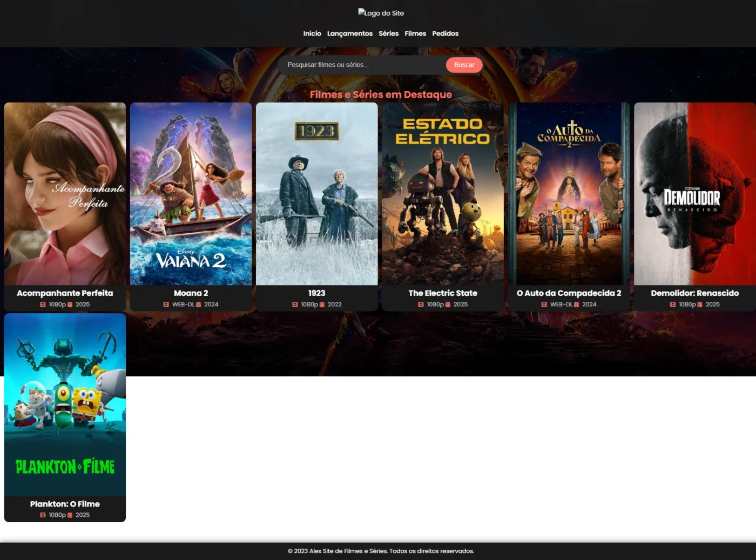756x560 pixels.
Task: Click the calendar icon under The Electric State
Action: pyautogui.click(x=448, y=305)
